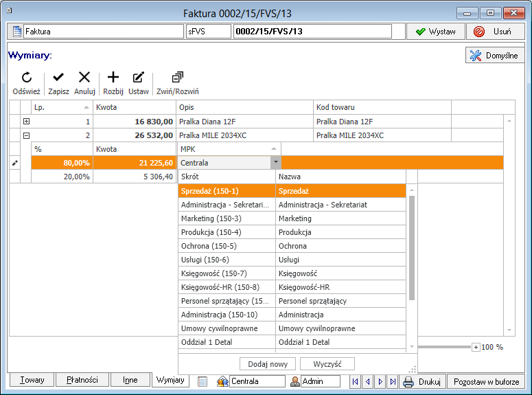532x395 pixels.
Task: Click the Ustaw edit icon
Action: (139, 77)
